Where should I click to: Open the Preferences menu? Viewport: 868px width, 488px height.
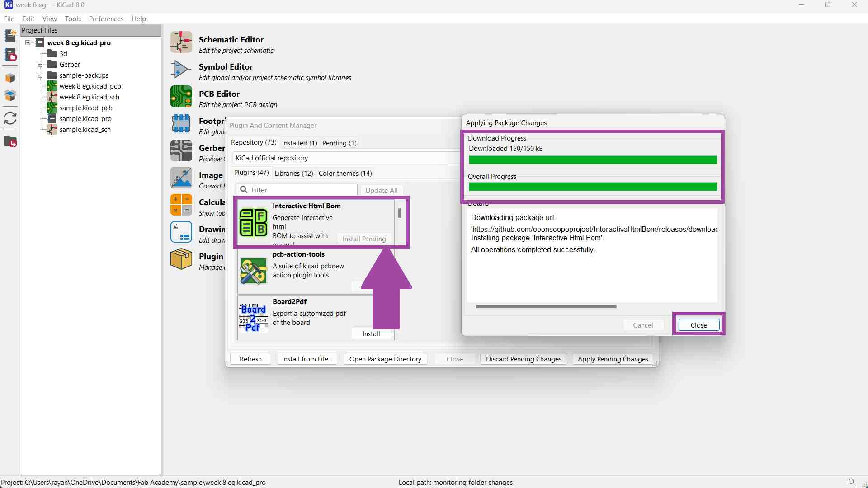tap(106, 19)
